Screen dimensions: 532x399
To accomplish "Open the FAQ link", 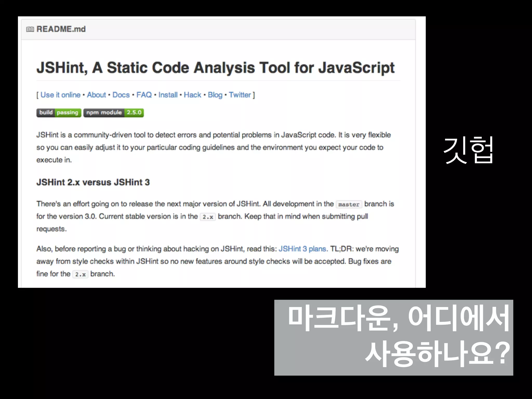I will pyautogui.click(x=144, y=95).
